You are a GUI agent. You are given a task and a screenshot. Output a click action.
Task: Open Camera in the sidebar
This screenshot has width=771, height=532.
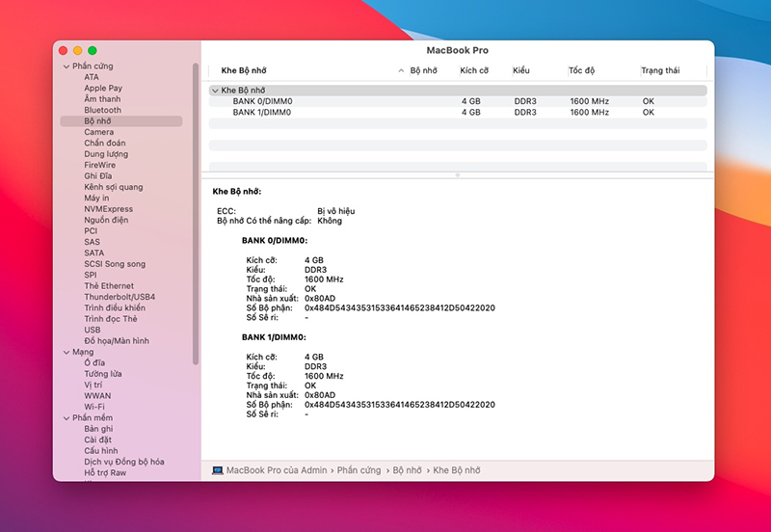[99, 132]
